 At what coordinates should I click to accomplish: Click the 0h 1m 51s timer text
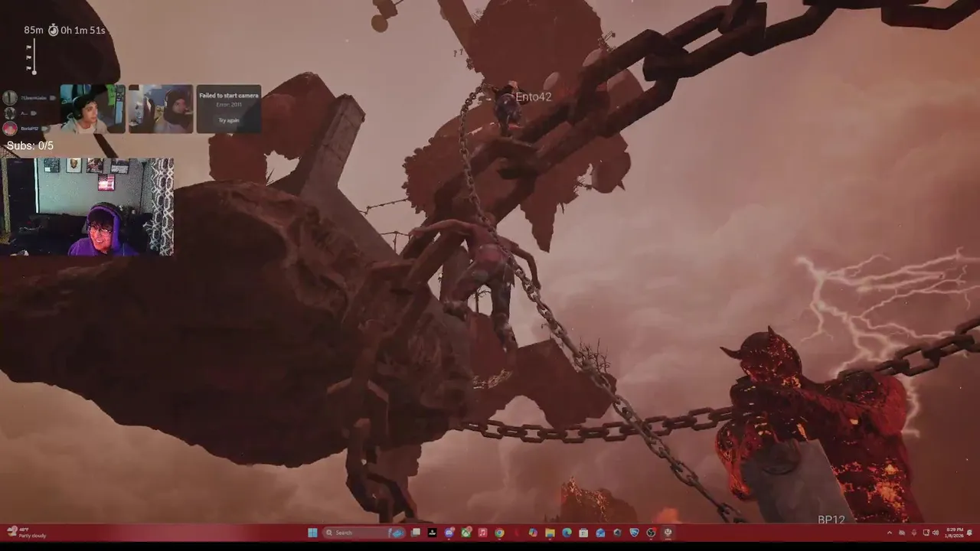[83, 30]
